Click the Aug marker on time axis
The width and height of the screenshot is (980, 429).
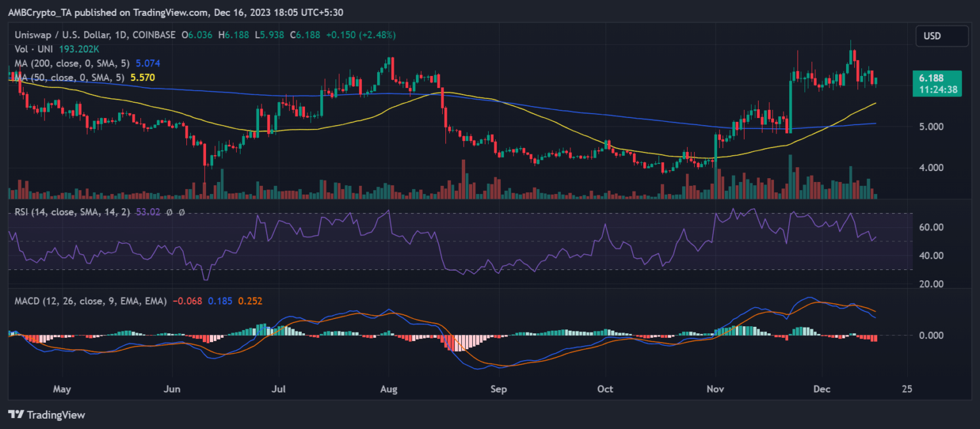tap(387, 388)
